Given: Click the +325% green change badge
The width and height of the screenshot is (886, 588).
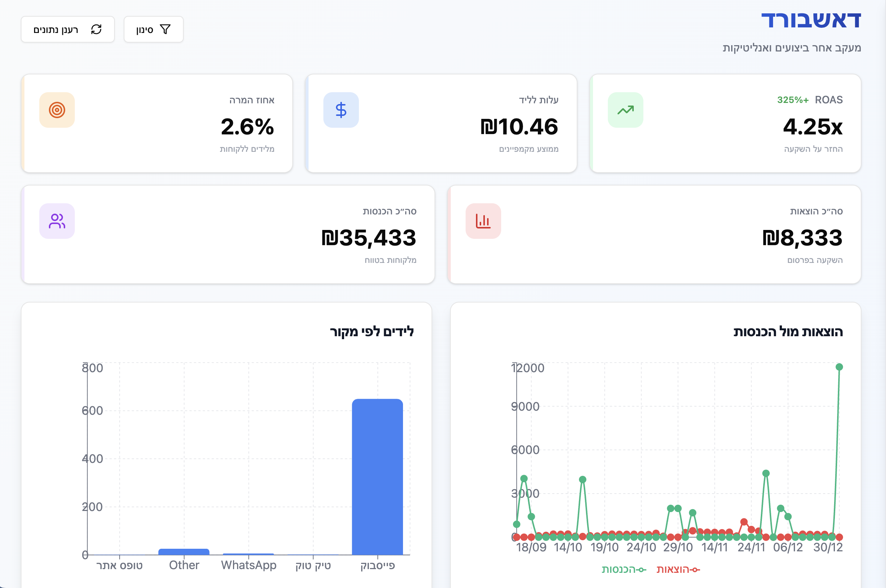Looking at the screenshot, I should 793,100.
